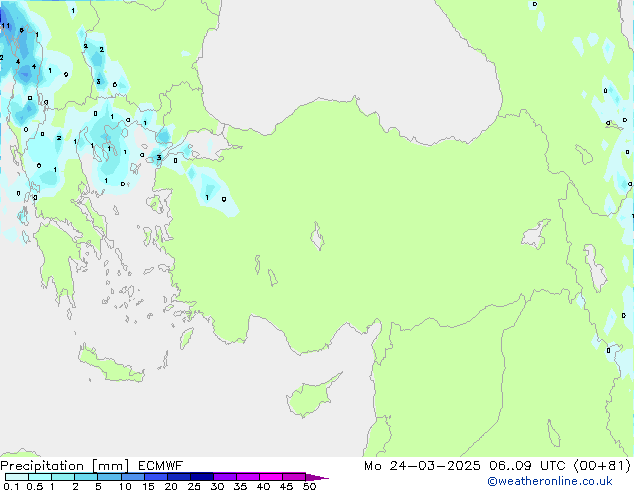Select the 5–10 mm legend swatch
The image size is (634, 490).
coord(109,477)
